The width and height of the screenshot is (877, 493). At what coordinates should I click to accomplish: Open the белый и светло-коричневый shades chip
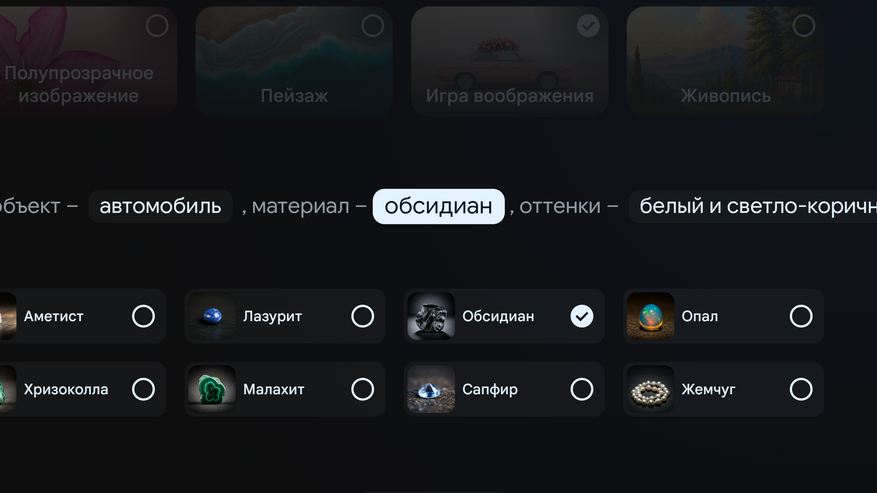[x=753, y=206]
